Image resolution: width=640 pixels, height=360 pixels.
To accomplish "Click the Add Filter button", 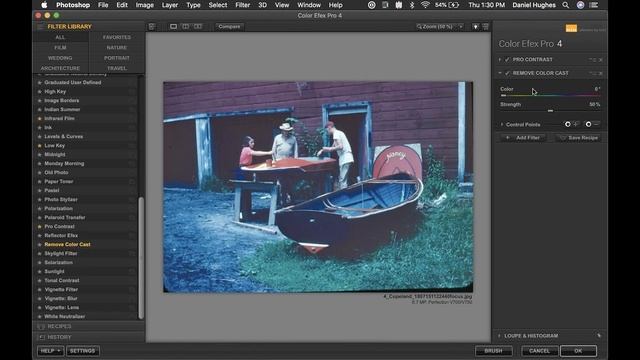I will click(x=524, y=138).
